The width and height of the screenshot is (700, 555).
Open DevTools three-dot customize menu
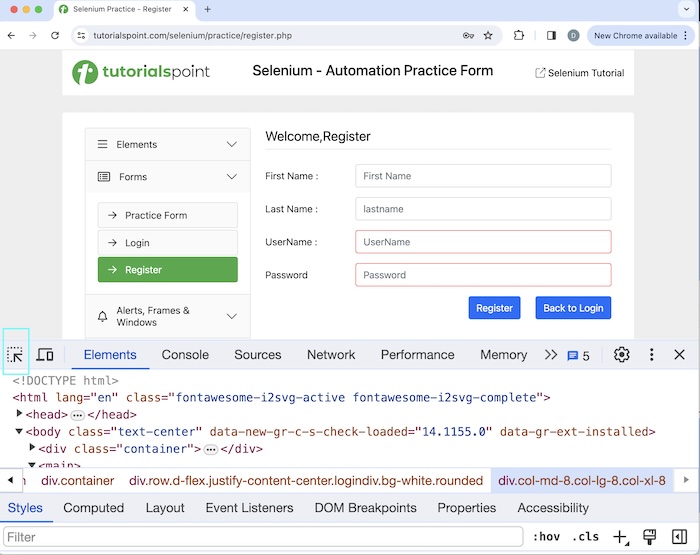pos(651,355)
